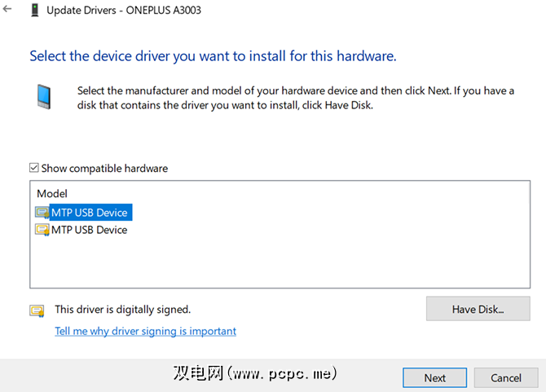Click the 'Select the device driver' heading
The height and width of the screenshot is (392, 546).
click(213, 56)
